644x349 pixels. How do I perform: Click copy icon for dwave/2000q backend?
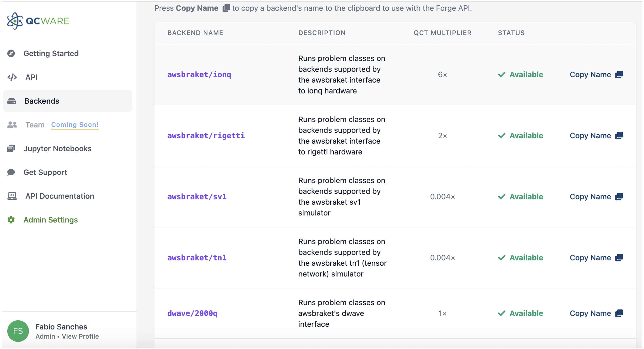(619, 313)
